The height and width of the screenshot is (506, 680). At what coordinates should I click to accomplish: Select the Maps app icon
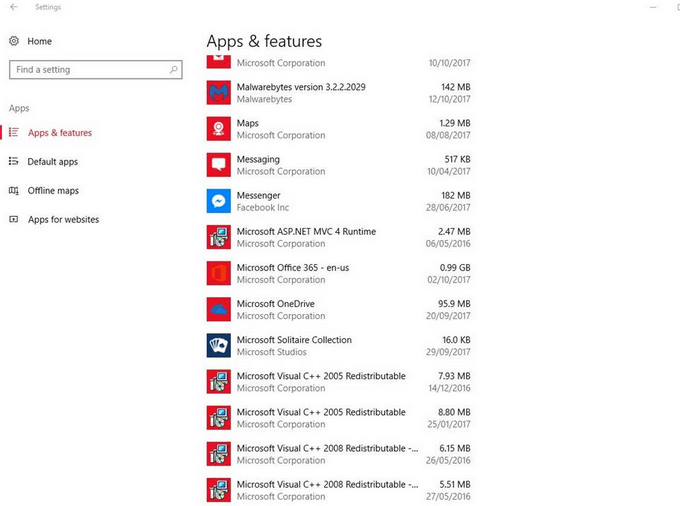click(219, 129)
